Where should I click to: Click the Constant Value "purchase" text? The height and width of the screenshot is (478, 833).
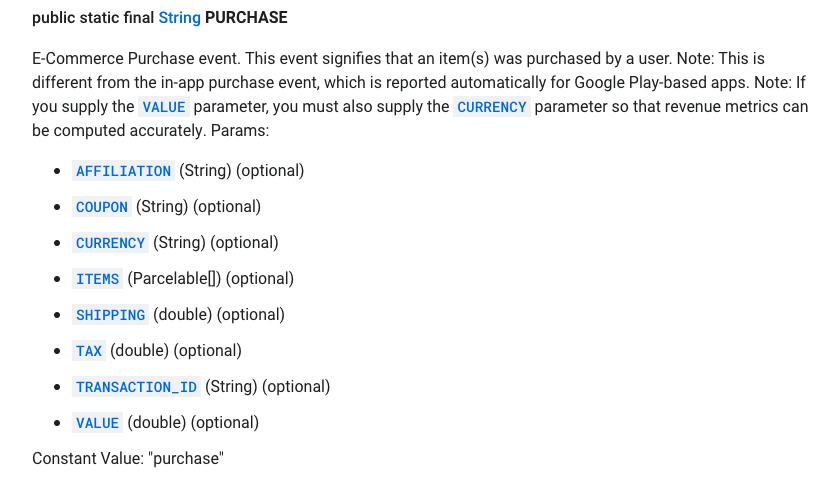coord(128,458)
